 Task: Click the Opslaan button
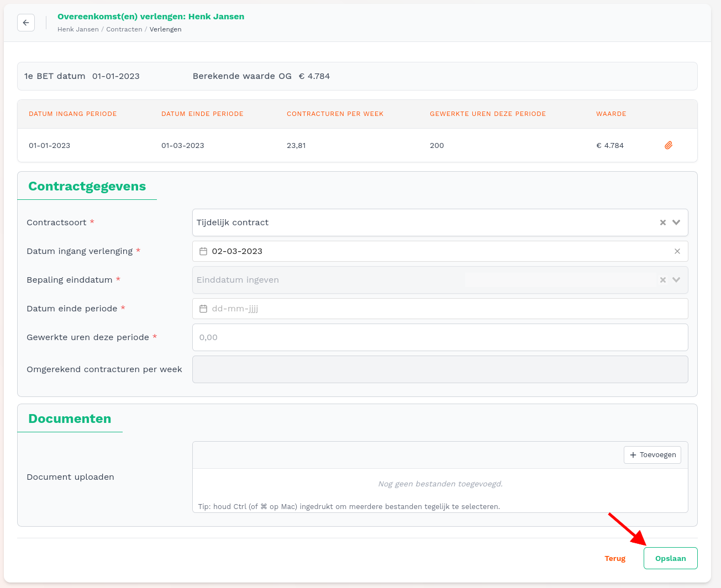671,558
